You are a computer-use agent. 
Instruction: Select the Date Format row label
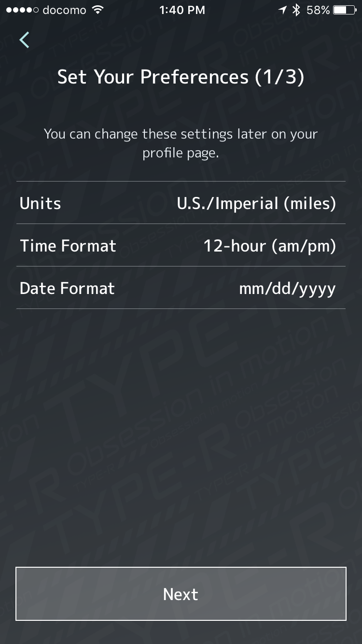click(x=67, y=288)
